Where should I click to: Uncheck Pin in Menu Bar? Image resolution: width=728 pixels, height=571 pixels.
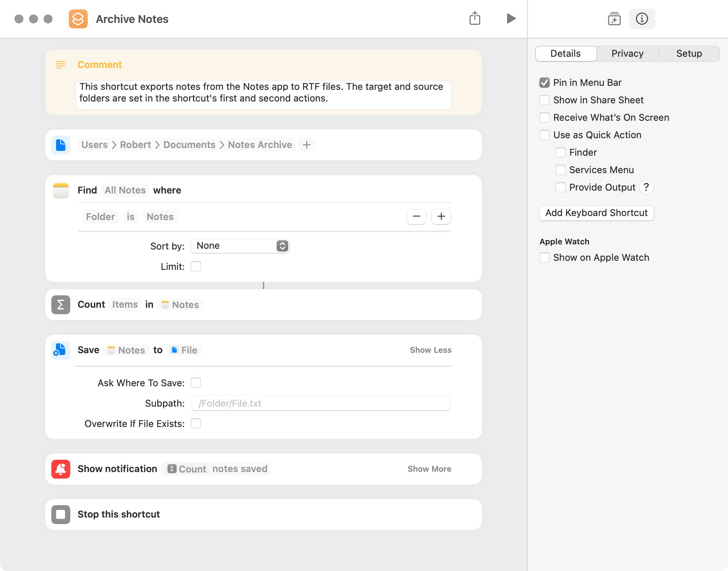coord(545,83)
